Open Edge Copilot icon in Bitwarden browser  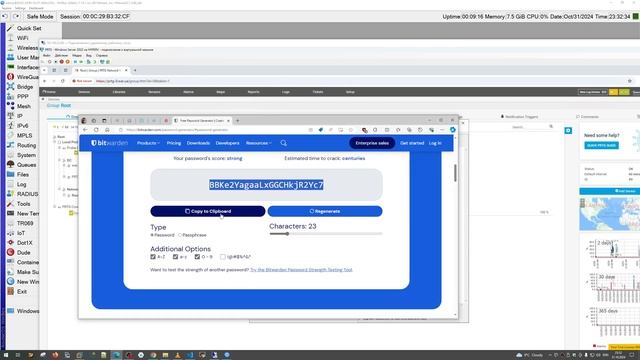[x=452, y=129]
